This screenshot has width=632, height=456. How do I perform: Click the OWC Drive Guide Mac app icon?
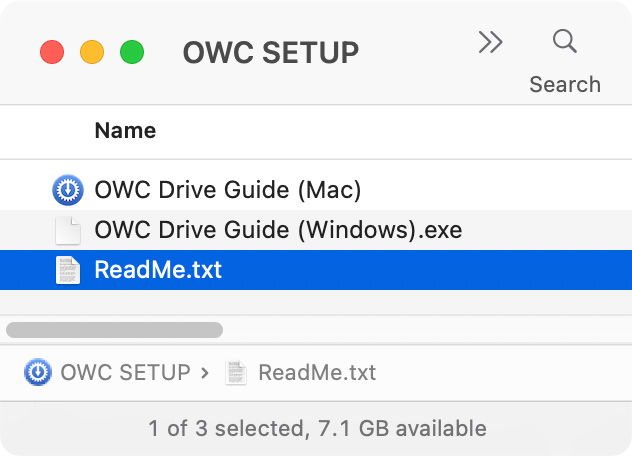pyautogui.click(x=68, y=190)
